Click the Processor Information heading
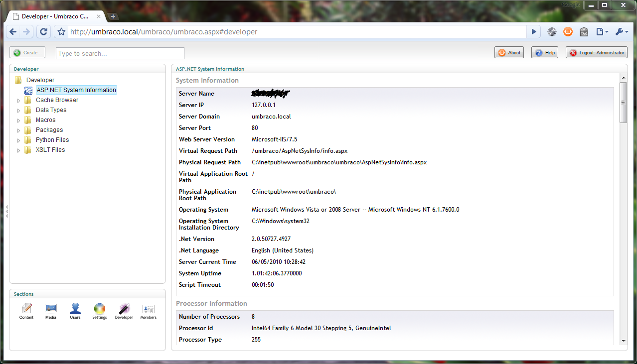The width and height of the screenshot is (637, 364). 211,303
